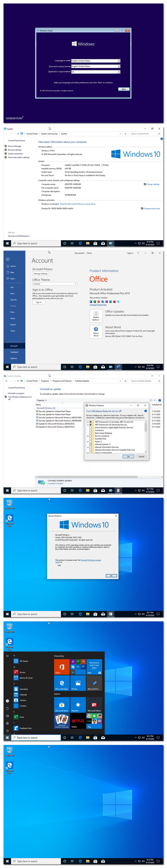167x868 pixels.
Task: Enable Active Directory Lightweight Directory Services
Action: click(x=91, y=428)
